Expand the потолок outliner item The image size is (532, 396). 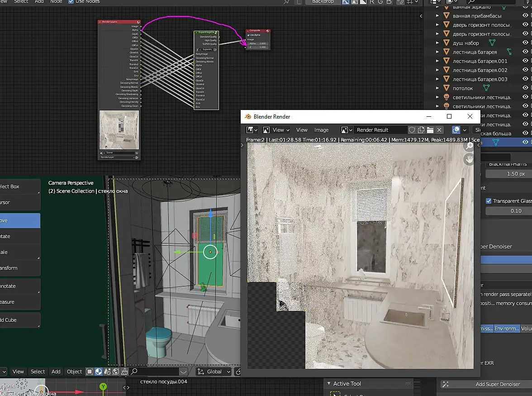click(x=437, y=88)
